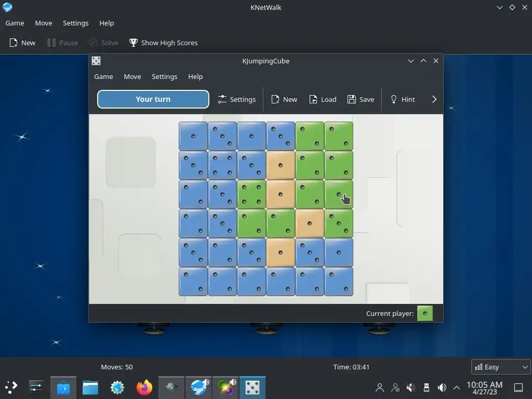The height and width of the screenshot is (399, 532).
Task: Click the removable device tray icon
Action: [426, 387]
